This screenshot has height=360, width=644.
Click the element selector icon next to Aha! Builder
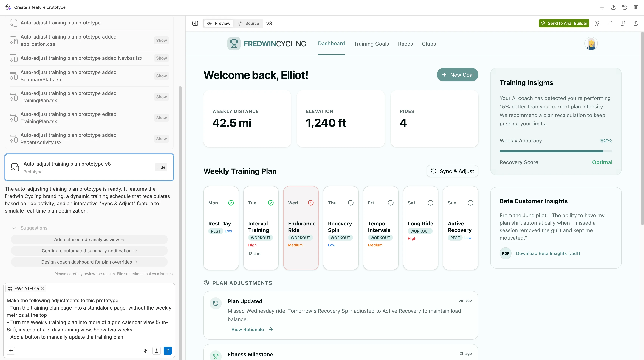coord(597,23)
